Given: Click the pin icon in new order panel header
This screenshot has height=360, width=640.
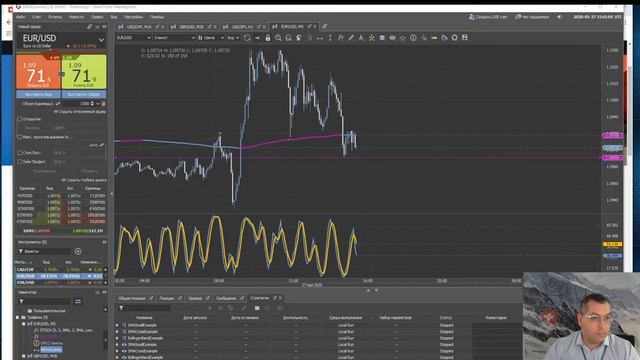Looking at the screenshot, I should (x=89, y=27).
